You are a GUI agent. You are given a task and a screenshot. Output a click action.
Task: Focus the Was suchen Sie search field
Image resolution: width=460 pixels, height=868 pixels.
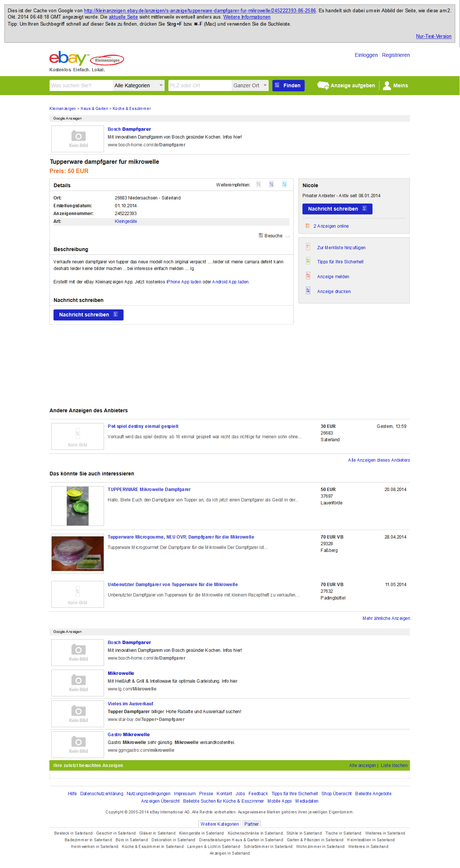tap(81, 85)
